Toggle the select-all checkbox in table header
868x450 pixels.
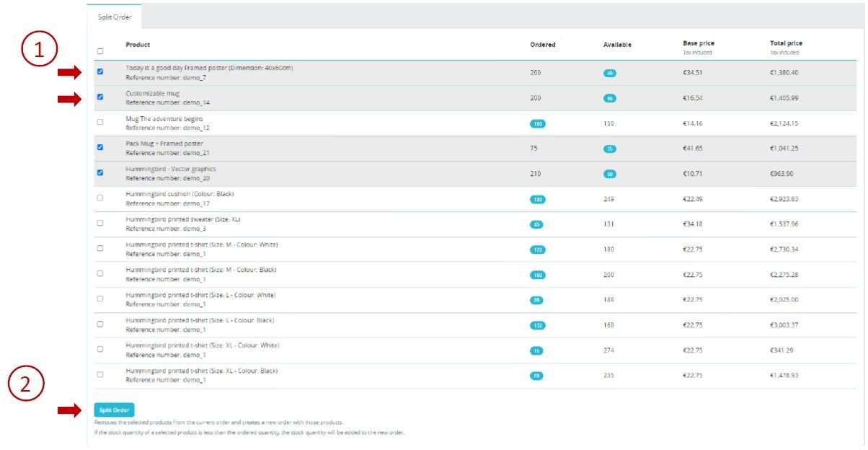[x=100, y=51]
